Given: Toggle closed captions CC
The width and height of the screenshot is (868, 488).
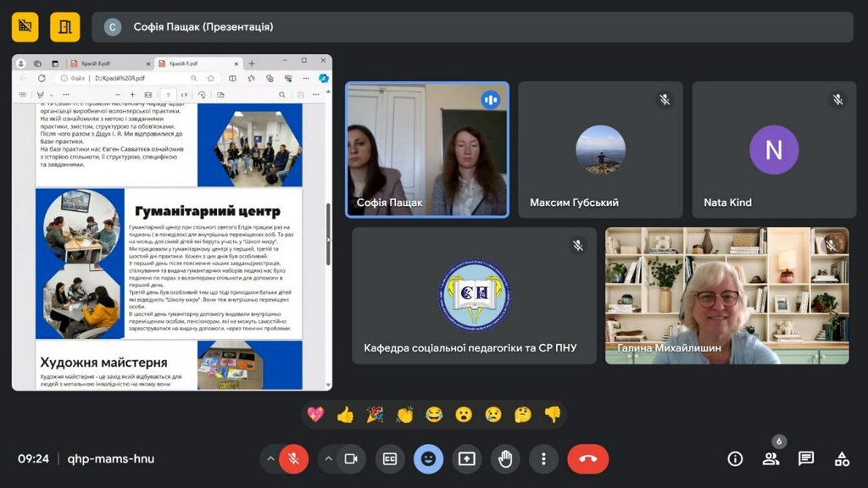Looking at the screenshot, I should click(390, 458).
